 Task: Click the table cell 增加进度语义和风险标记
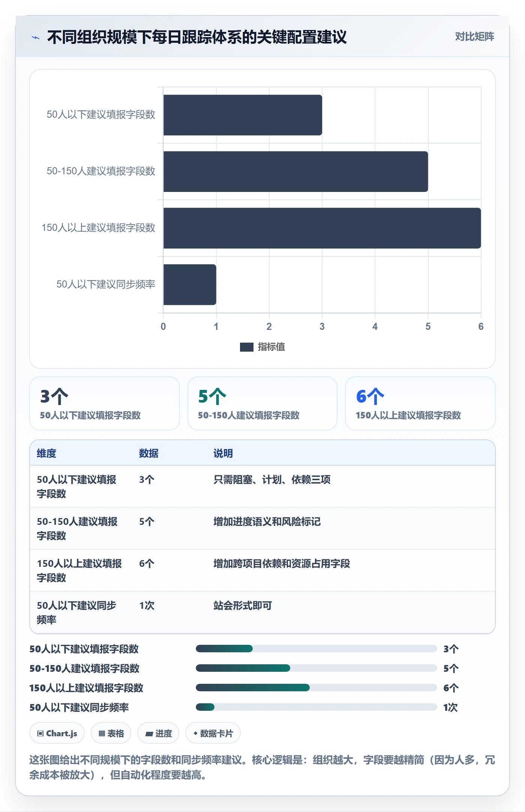(267, 521)
